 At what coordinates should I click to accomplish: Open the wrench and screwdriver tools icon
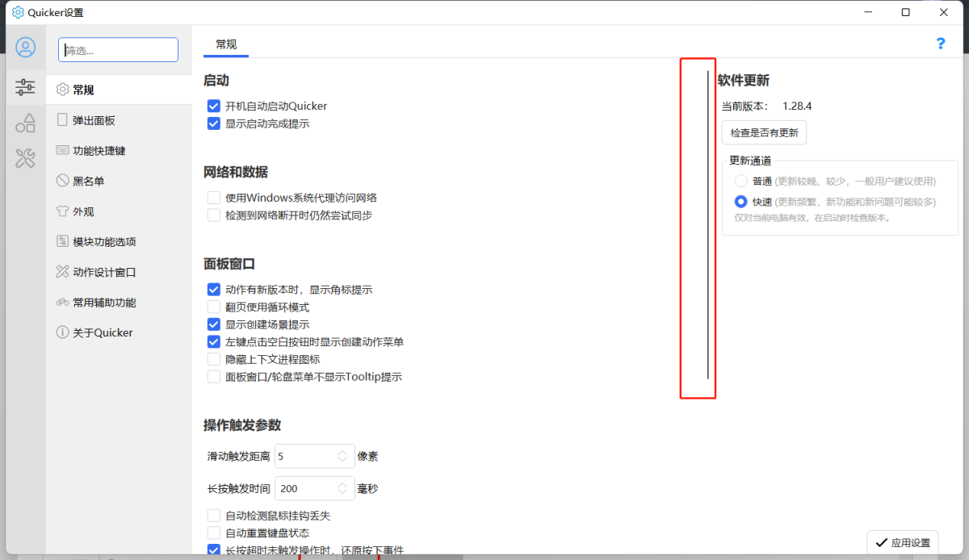pyautogui.click(x=26, y=158)
